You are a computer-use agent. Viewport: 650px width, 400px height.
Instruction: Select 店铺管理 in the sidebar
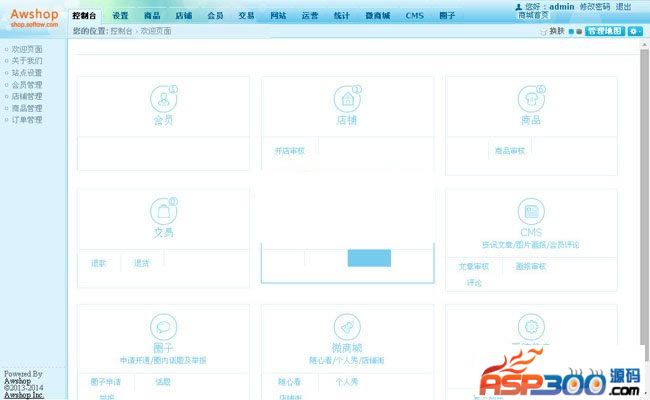(x=27, y=97)
